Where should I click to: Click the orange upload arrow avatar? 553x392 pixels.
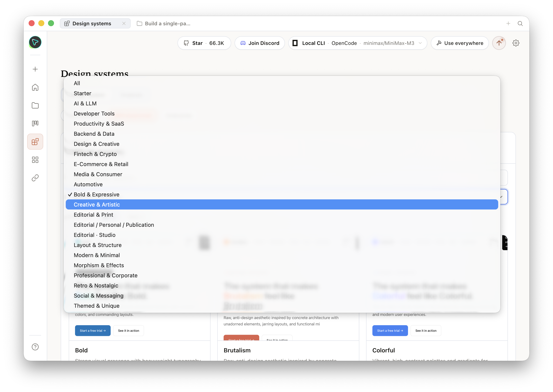pos(499,43)
